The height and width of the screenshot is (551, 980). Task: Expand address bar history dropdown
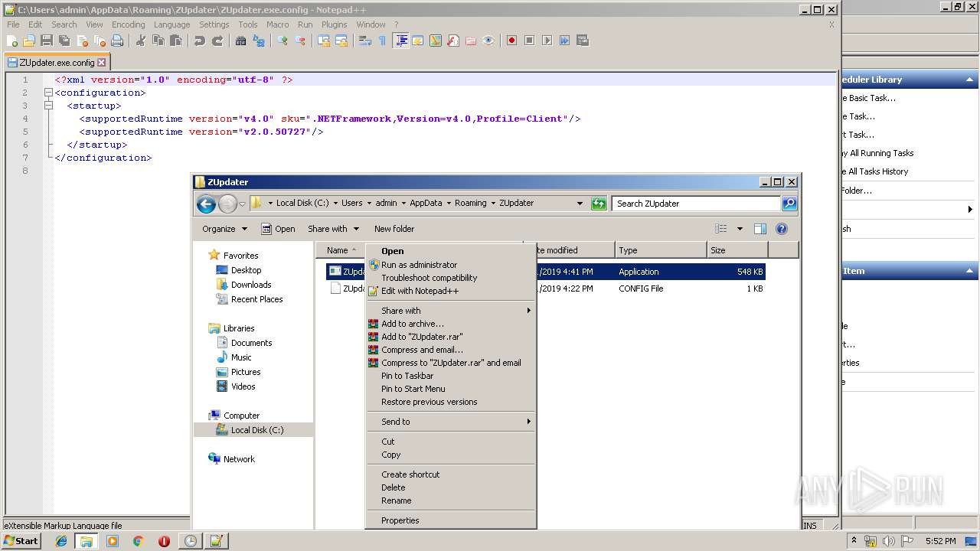580,204
